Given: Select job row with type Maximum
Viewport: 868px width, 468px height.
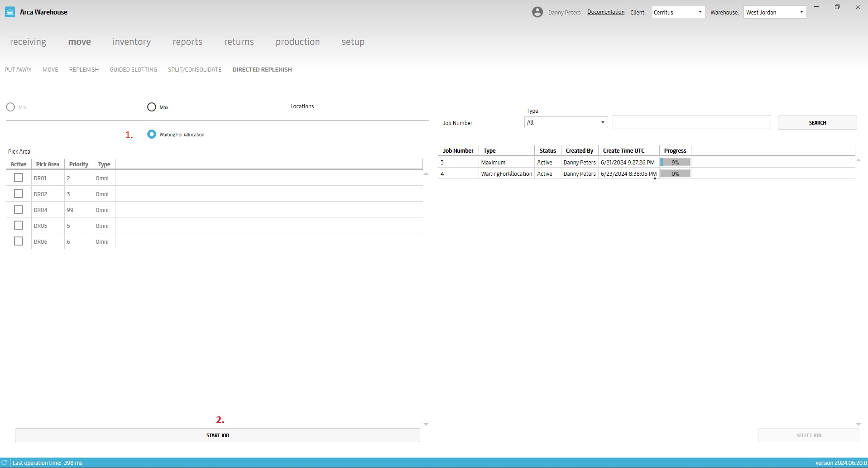Looking at the screenshot, I should pyautogui.click(x=647, y=162).
